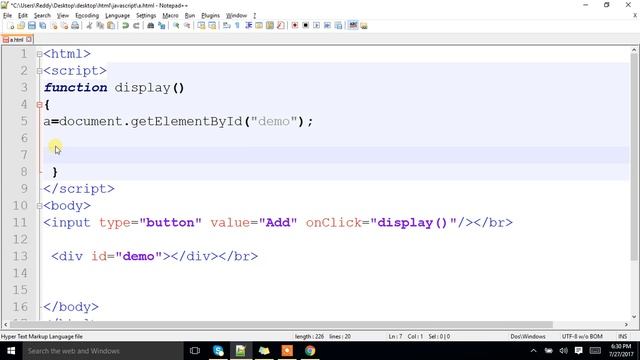Click 'length : 226' in status bar
Screen dimensions: 640x360
point(309,336)
